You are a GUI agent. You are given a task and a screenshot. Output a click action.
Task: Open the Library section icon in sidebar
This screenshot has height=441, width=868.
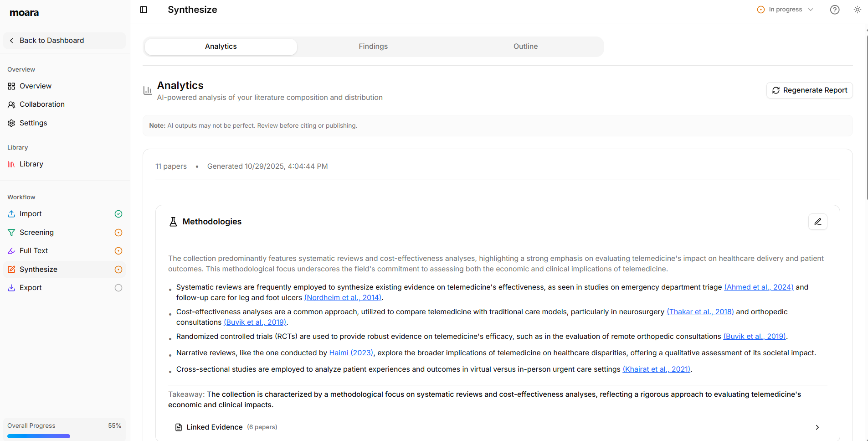(11, 164)
